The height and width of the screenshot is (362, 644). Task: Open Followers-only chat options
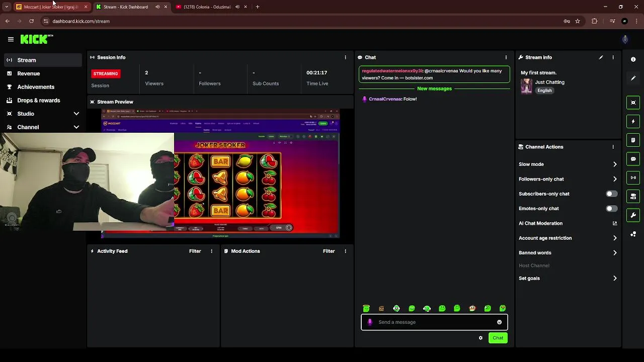click(x=568, y=179)
